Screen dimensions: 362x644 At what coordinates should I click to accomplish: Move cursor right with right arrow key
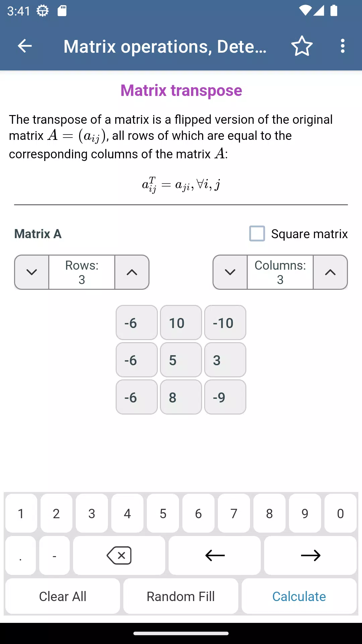click(x=310, y=555)
